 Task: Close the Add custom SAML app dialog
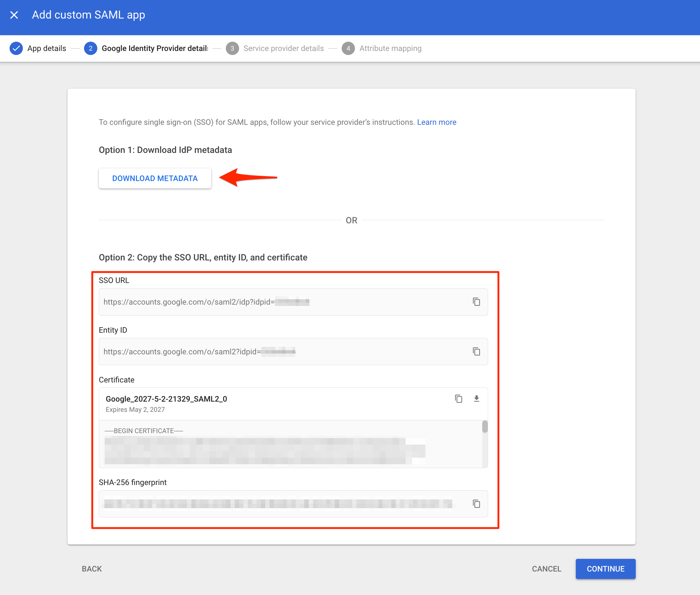(14, 15)
